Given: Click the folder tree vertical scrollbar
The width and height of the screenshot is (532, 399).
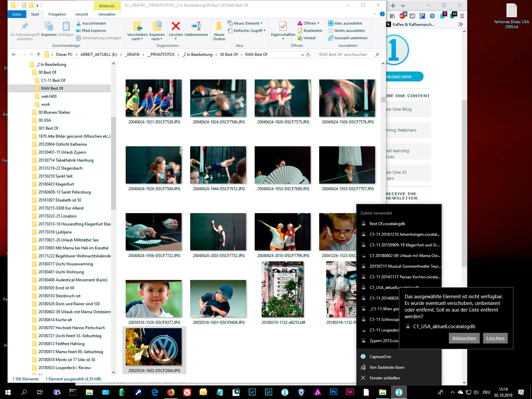Looking at the screenshot, I should [x=113, y=163].
